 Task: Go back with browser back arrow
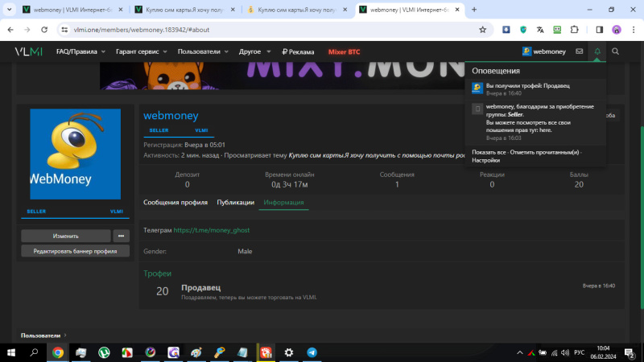click(x=10, y=30)
